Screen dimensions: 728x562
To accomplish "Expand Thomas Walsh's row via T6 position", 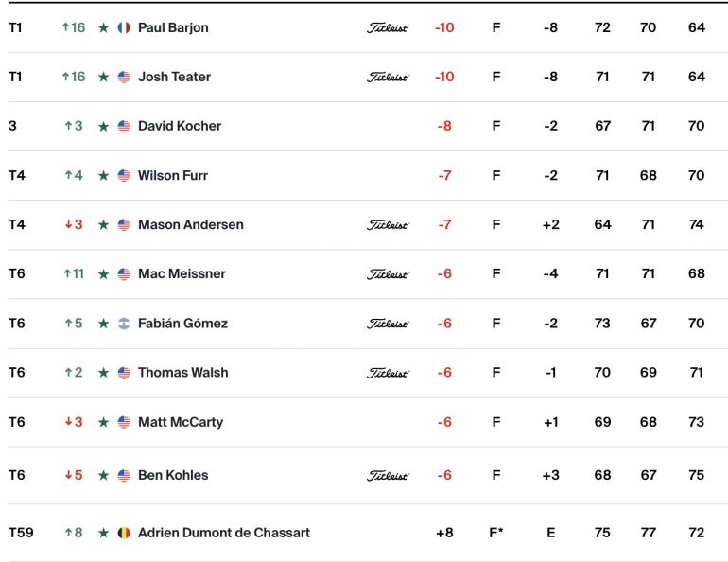I will [17, 373].
